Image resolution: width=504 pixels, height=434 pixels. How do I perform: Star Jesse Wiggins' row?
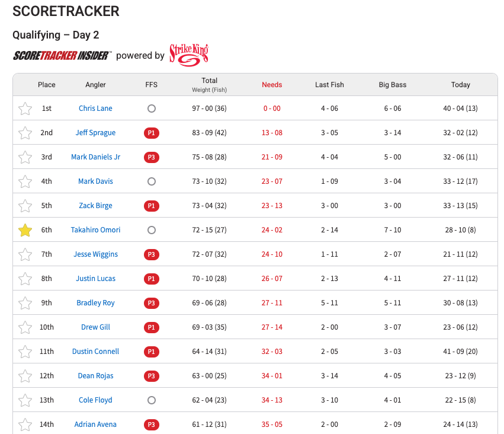click(x=25, y=254)
